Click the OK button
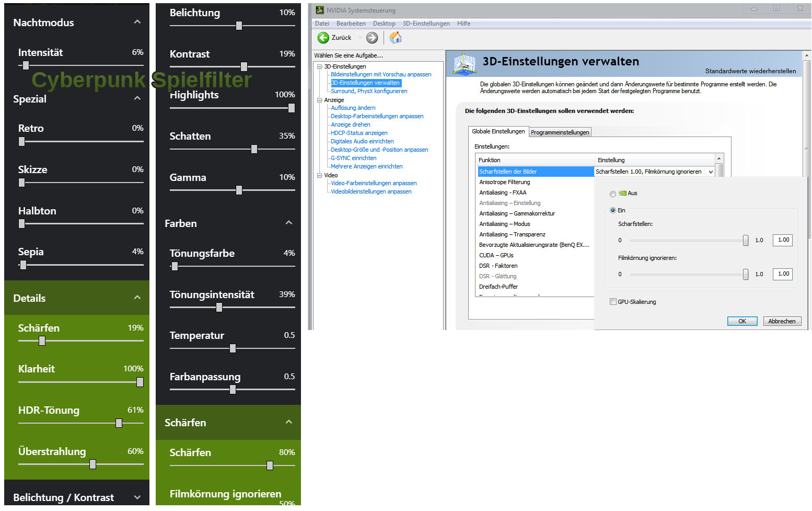 click(x=742, y=321)
